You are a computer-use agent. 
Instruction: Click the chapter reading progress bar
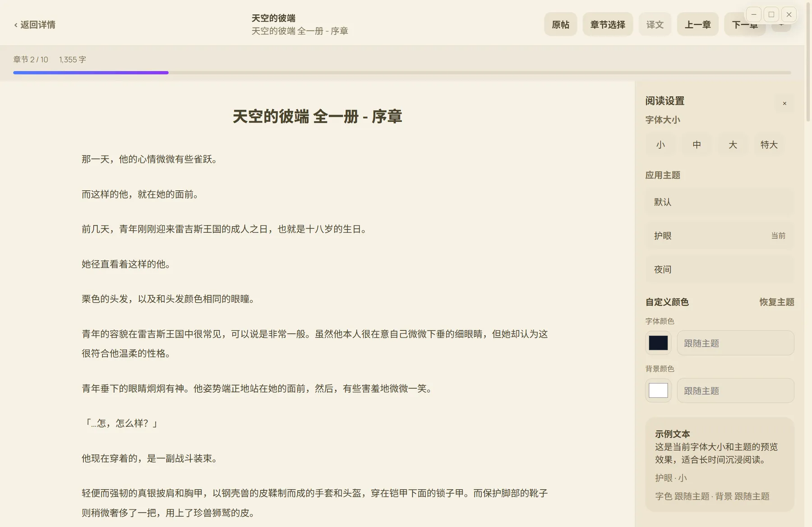(401, 73)
